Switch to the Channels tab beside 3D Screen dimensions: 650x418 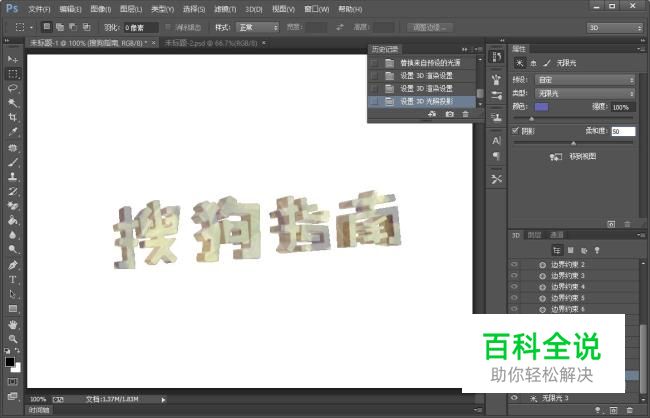pyautogui.click(x=556, y=235)
